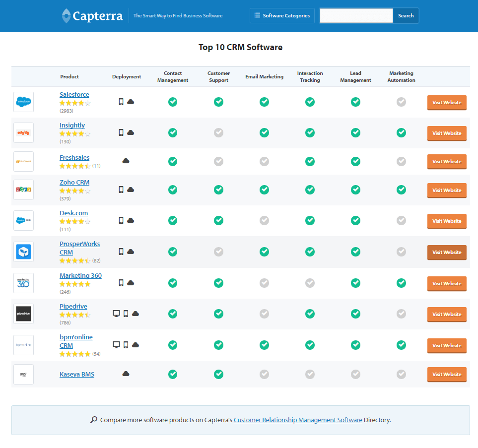Click the Deployment column header
478x448 pixels.
click(x=127, y=77)
